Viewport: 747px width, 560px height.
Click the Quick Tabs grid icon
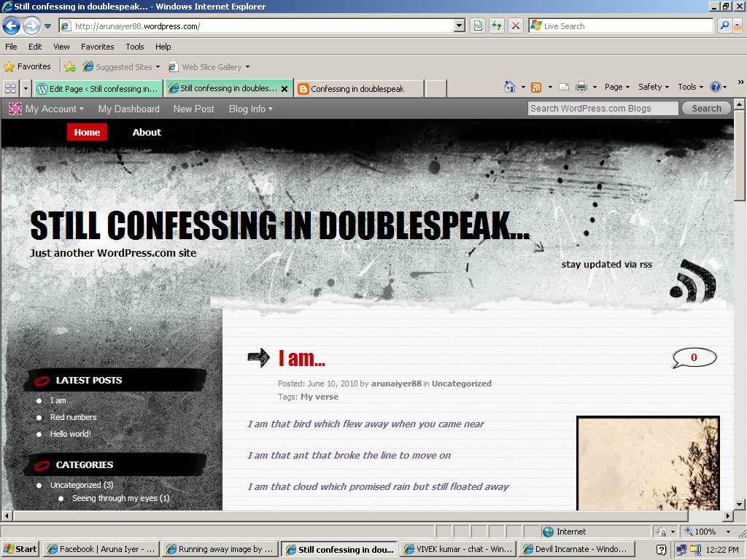(10, 88)
